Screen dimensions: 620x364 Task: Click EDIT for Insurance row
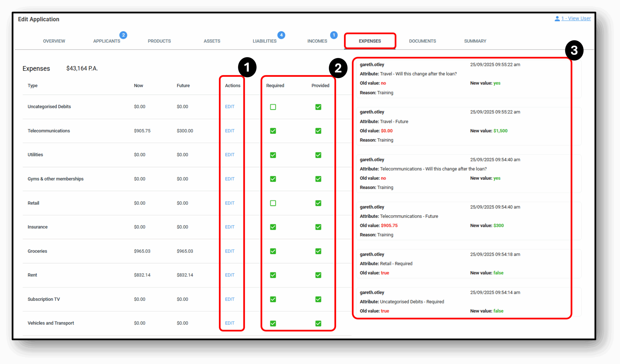point(230,227)
